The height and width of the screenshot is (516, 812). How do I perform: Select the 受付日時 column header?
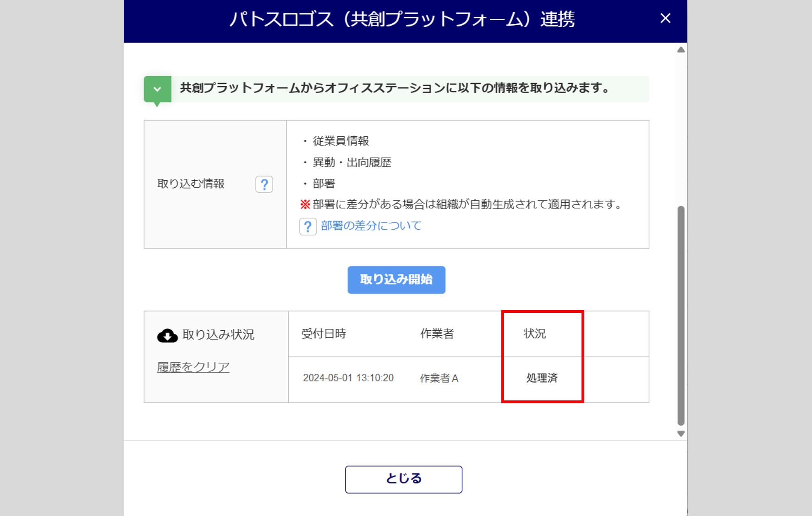coord(324,334)
